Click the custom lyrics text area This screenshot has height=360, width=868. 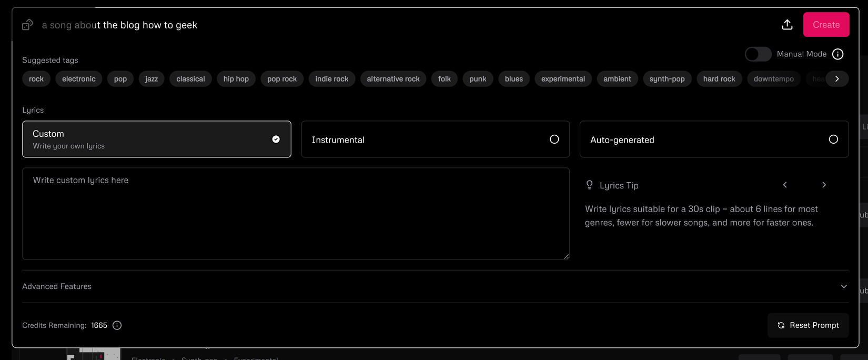click(x=296, y=214)
